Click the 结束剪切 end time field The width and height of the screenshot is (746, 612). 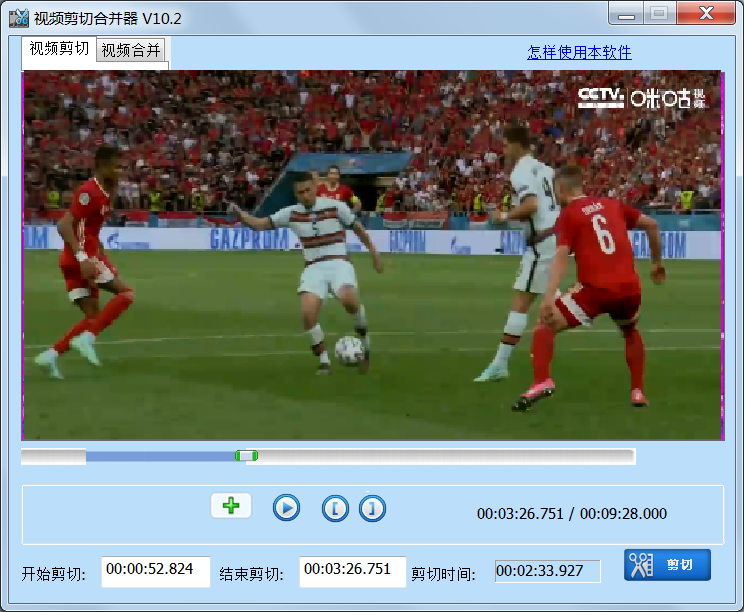[x=353, y=572]
